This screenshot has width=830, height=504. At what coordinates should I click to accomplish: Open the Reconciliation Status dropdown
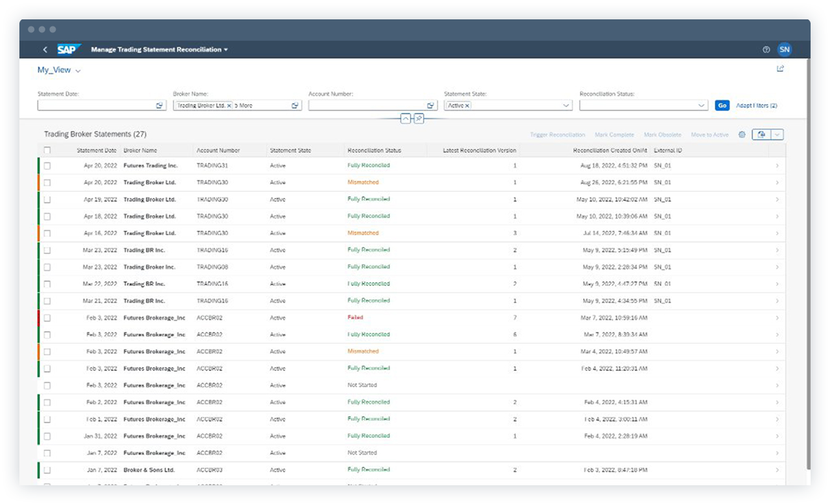point(702,105)
